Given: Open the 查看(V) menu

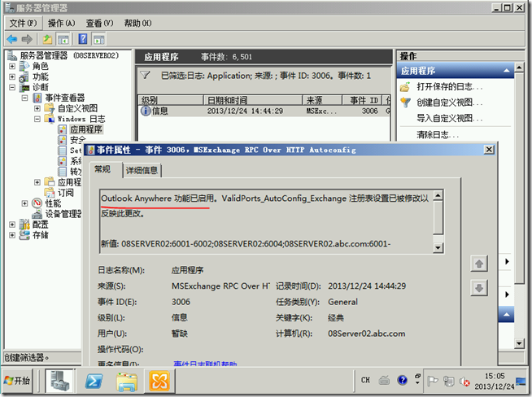Looking at the screenshot, I should pyautogui.click(x=99, y=23).
